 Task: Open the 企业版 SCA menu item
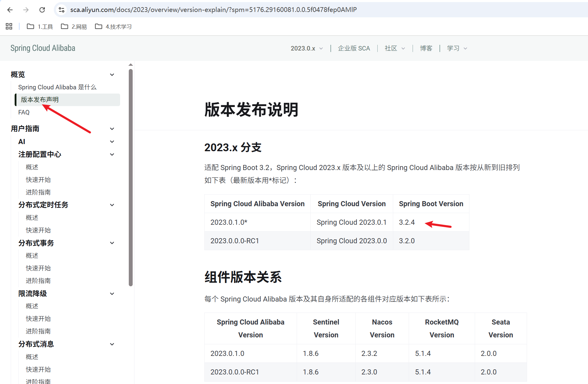pos(354,48)
